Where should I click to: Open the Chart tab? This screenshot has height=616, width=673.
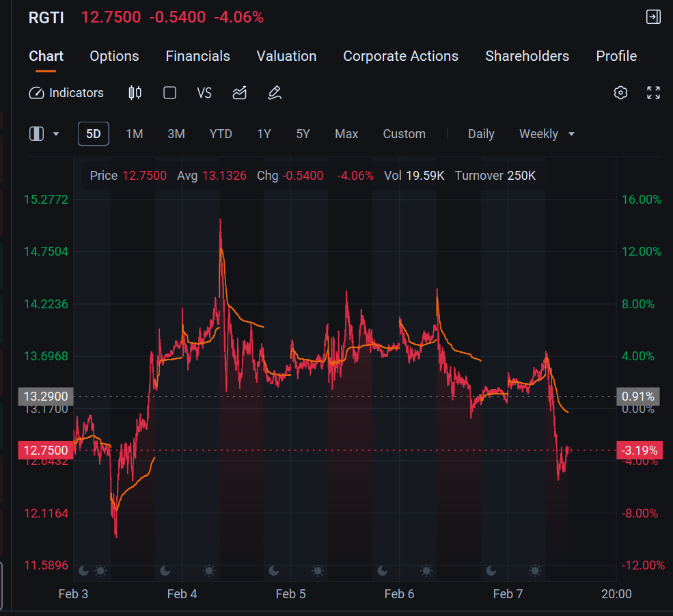coord(46,56)
